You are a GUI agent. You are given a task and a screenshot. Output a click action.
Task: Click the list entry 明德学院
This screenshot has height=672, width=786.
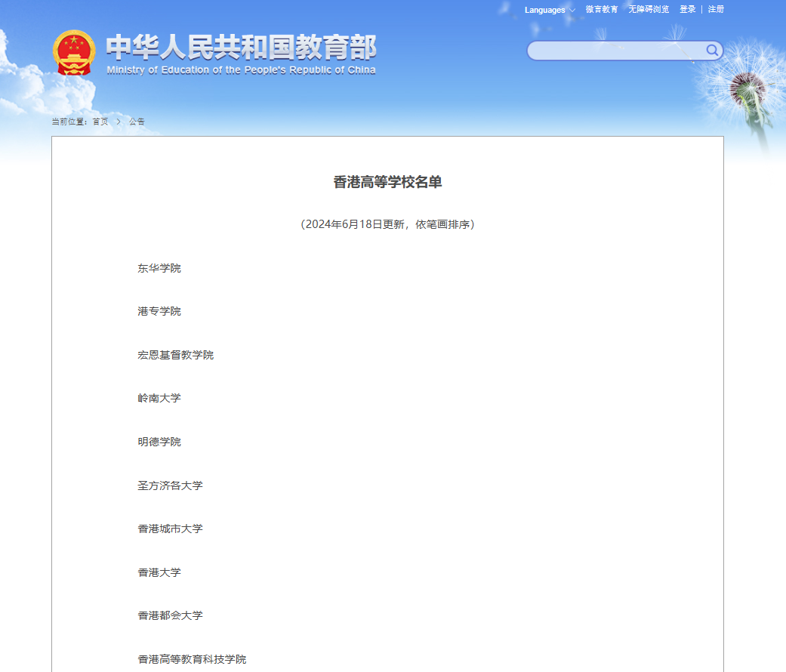click(159, 442)
